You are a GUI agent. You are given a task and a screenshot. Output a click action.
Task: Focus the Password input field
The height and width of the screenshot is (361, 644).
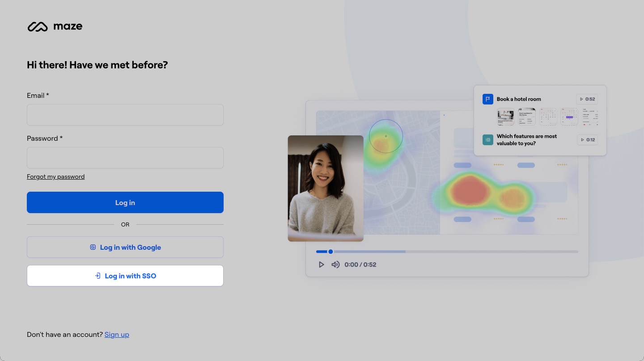[x=125, y=158]
